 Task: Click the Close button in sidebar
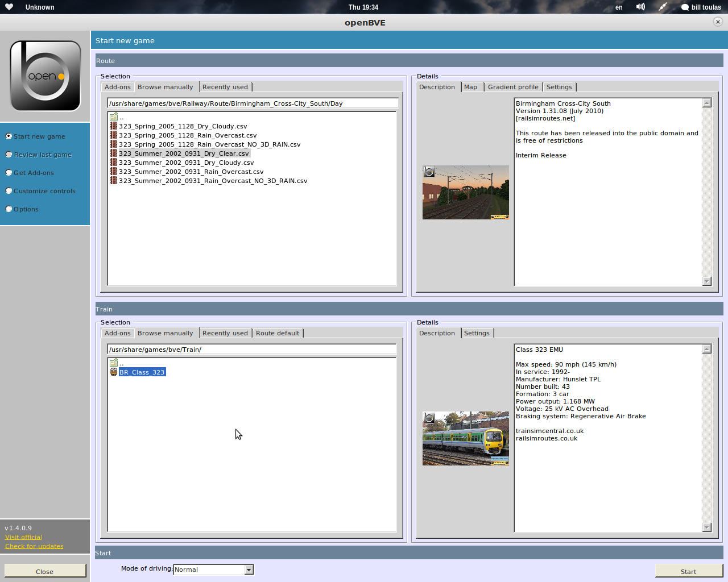[x=45, y=571]
